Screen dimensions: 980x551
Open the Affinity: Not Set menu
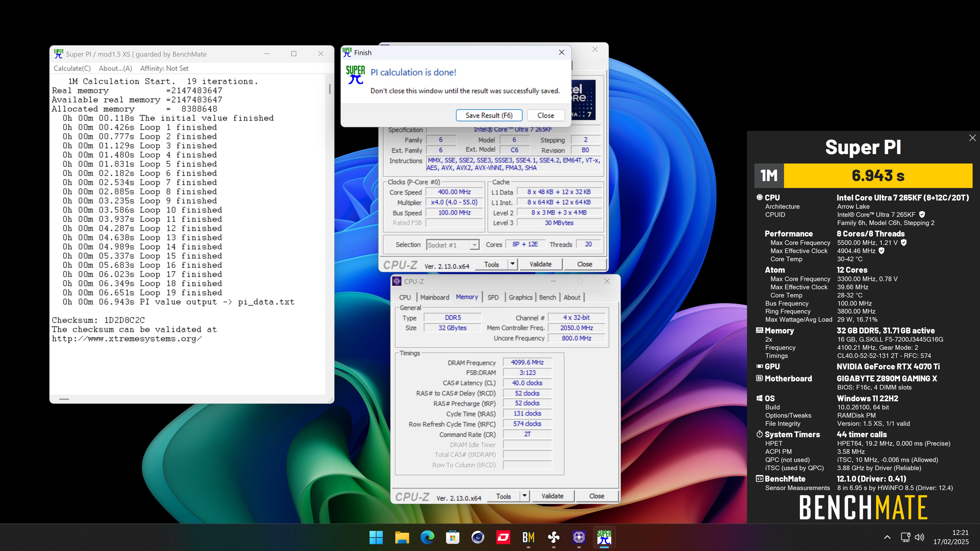[x=164, y=68]
